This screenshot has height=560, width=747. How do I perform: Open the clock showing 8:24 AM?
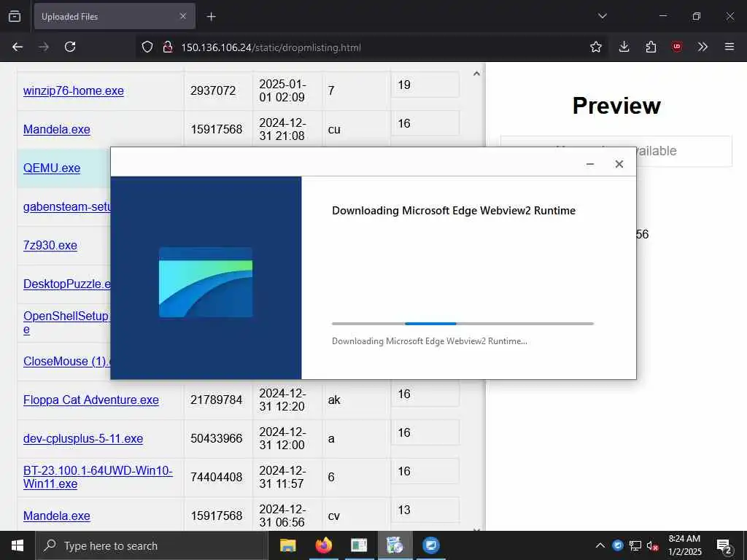coord(684,545)
